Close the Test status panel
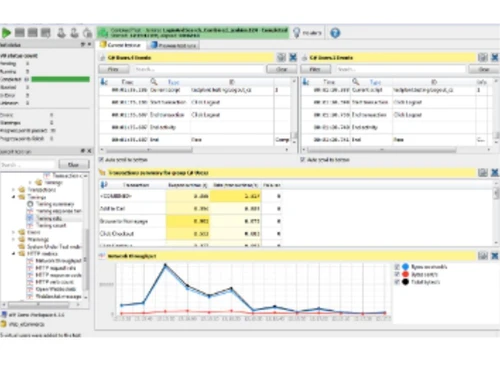Image resolution: width=500 pixels, height=375 pixels. click(89, 44)
